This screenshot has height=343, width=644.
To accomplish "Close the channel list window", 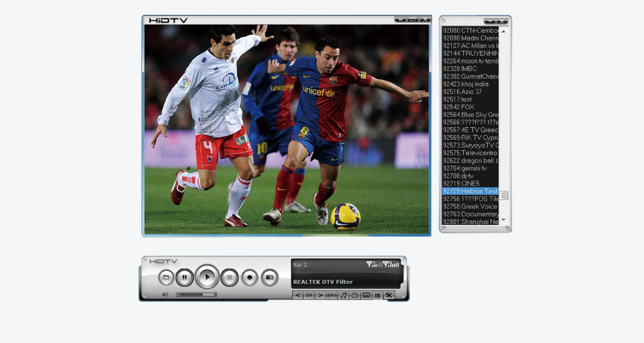I will click(x=502, y=21).
